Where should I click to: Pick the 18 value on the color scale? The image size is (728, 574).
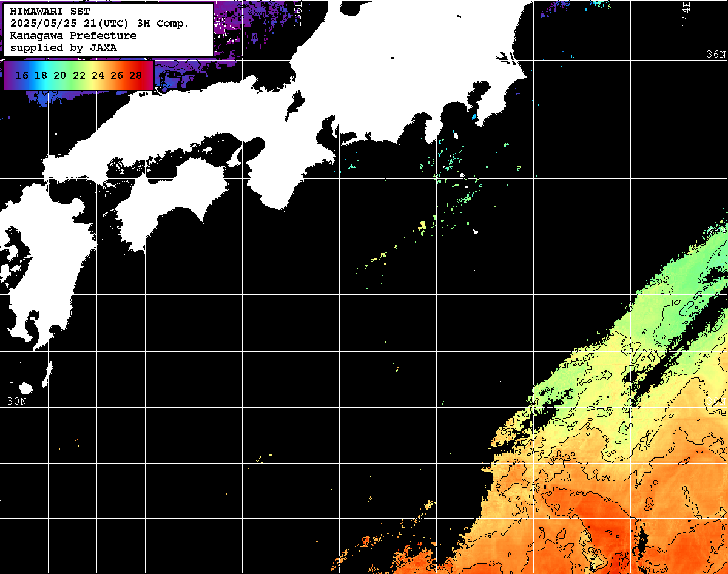(x=41, y=76)
